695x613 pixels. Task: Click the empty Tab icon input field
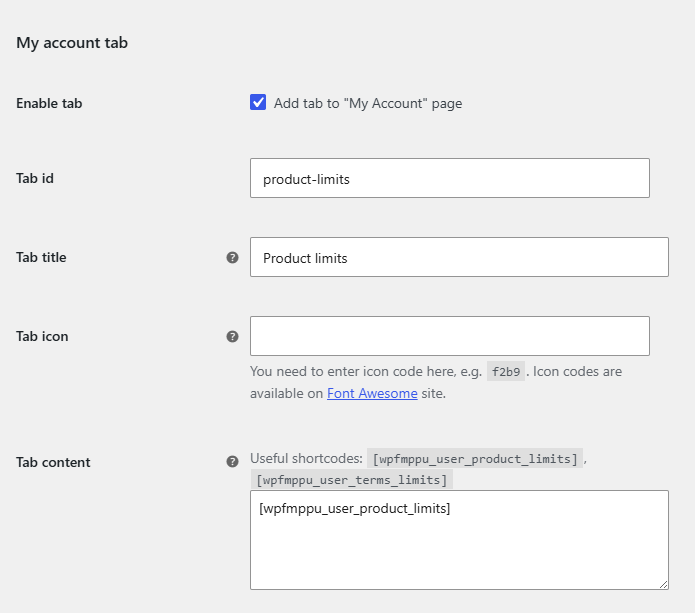(450, 336)
